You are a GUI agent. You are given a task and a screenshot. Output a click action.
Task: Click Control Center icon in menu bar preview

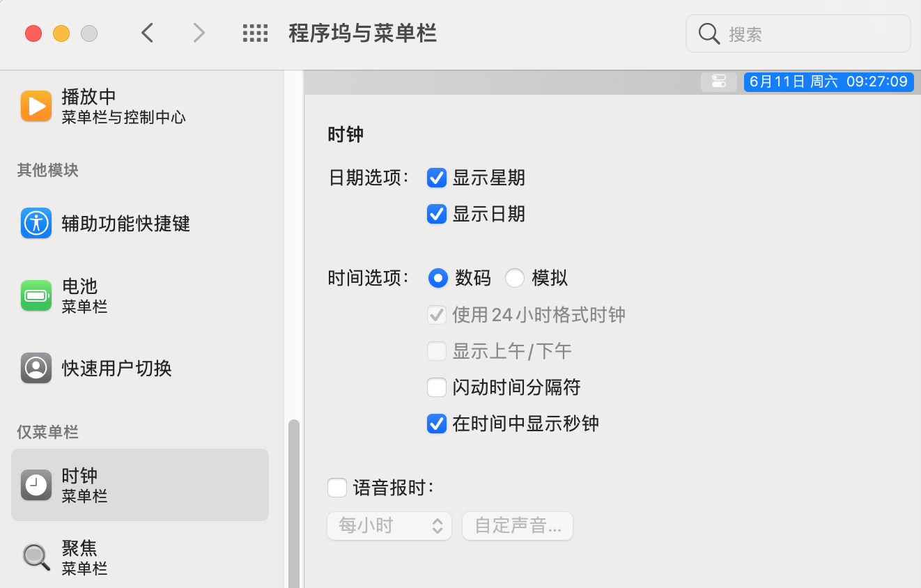(x=719, y=82)
